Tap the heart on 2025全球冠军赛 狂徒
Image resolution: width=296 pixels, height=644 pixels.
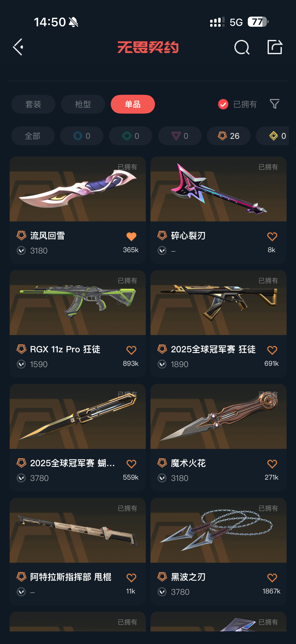pos(272,350)
